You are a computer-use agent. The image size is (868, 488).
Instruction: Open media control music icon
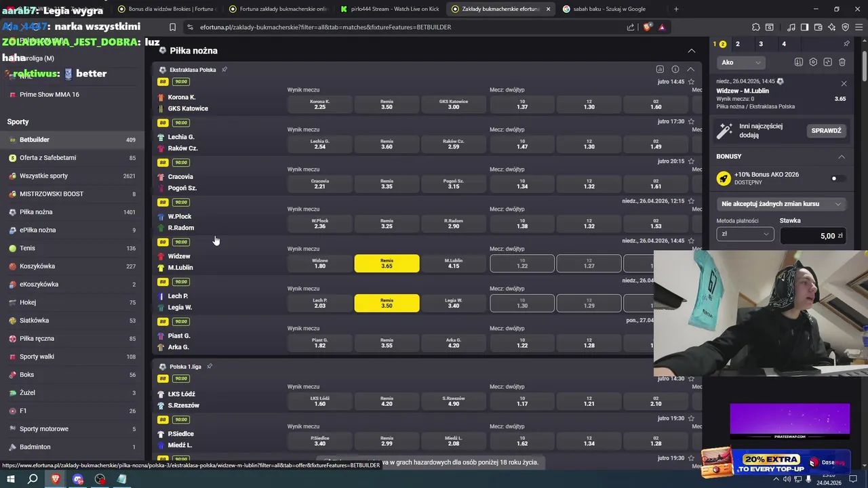[x=791, y=27]
